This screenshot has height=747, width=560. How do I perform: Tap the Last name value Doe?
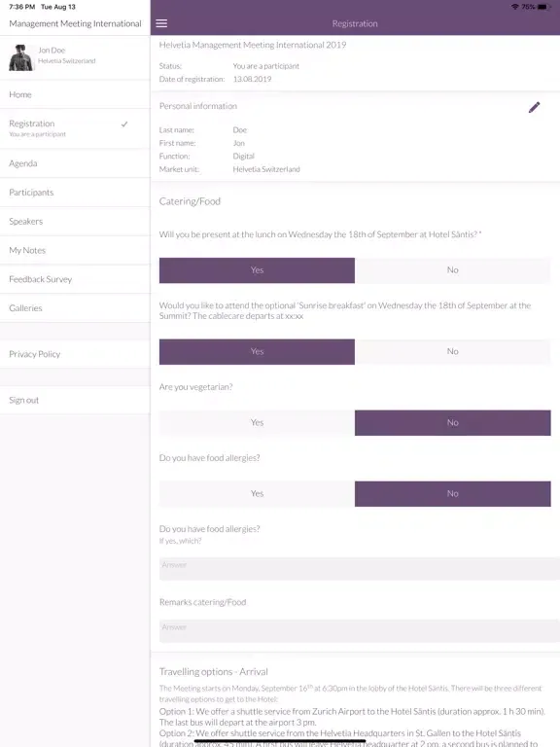pos(239,130)
